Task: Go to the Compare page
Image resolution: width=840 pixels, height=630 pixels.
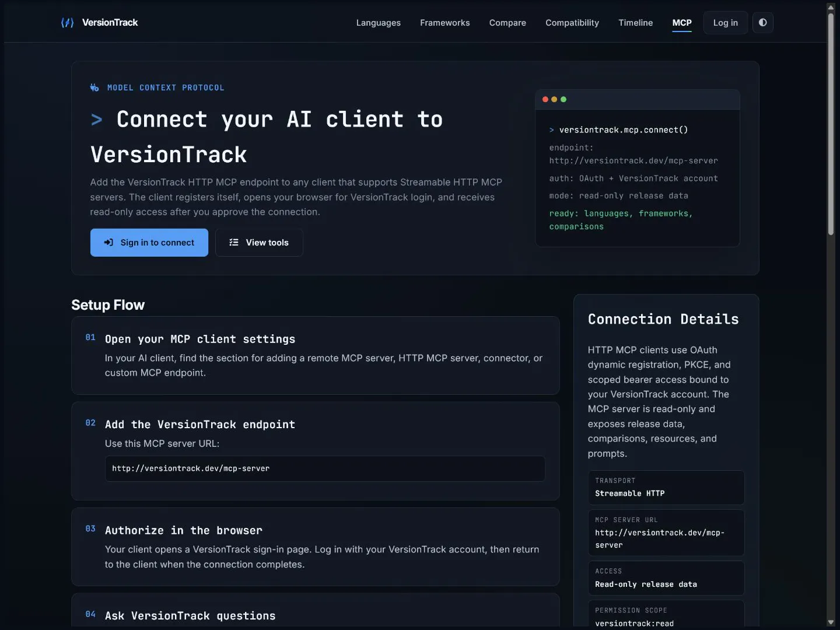Action: pyautogui.click(x=508, y=23)
